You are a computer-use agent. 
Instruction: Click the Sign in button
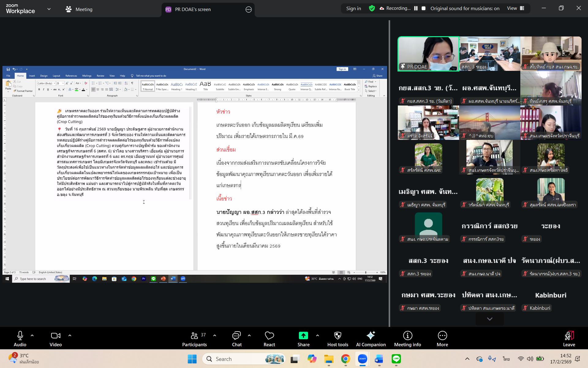click(x=353, y=9)
